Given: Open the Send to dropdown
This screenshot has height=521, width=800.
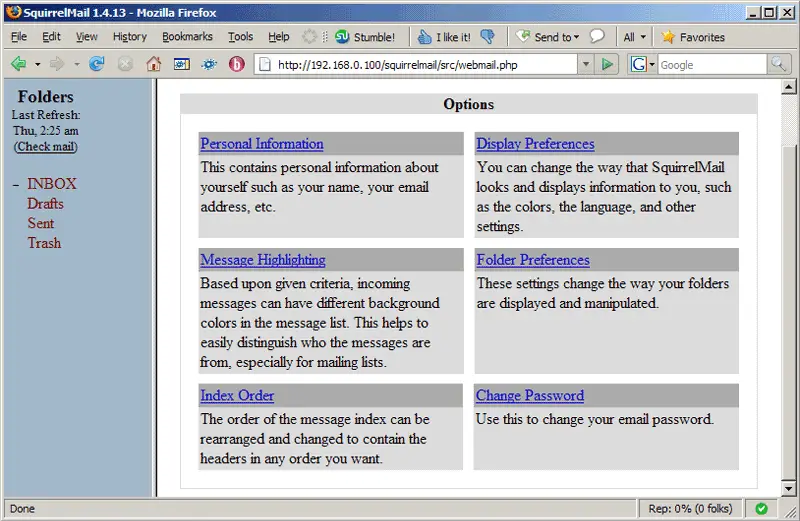Looking at the screenshot, I should pos(547,37).
